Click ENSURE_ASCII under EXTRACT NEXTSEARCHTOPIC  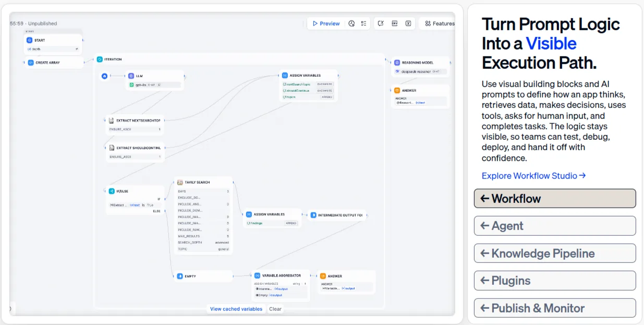(135, 129)
